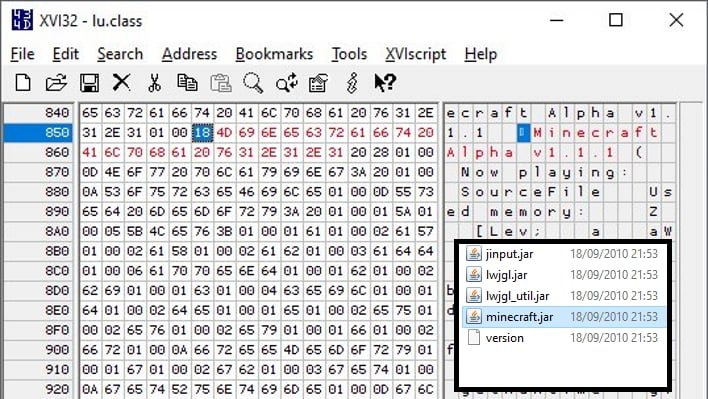
Task: Select hex byte 52 in row 920
Action: click(x=179, y=389)
